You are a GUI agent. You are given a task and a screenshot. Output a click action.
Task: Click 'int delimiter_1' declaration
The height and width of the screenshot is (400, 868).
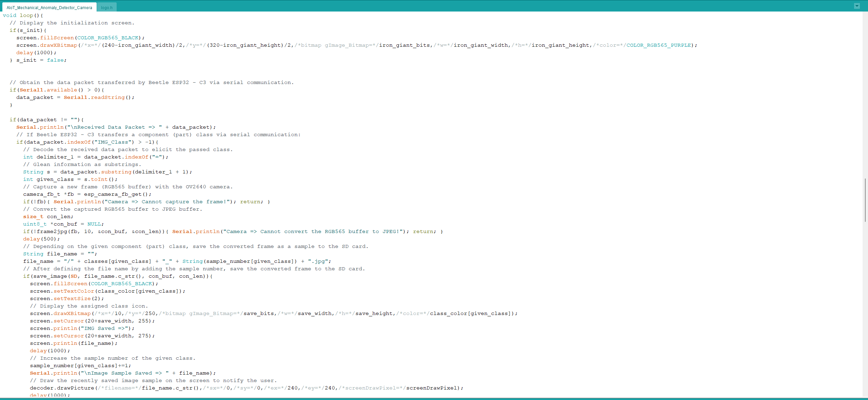(x=48, y=157)
